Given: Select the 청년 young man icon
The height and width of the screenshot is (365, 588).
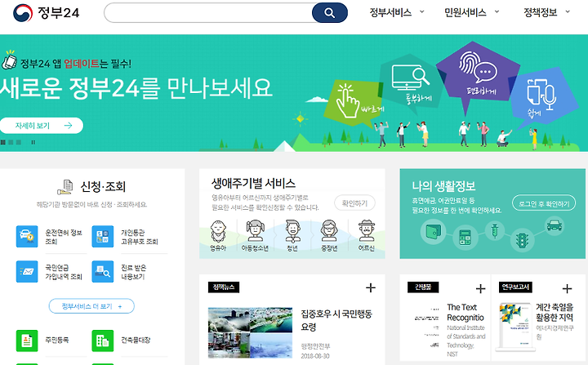Looking at the screenshot, I should (292, 231).
